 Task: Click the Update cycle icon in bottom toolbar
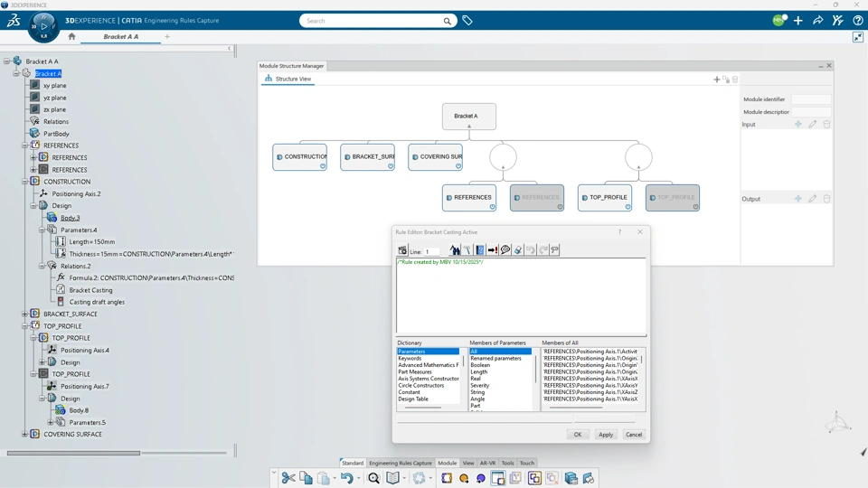pyautogui.click(x=419, y=478)
